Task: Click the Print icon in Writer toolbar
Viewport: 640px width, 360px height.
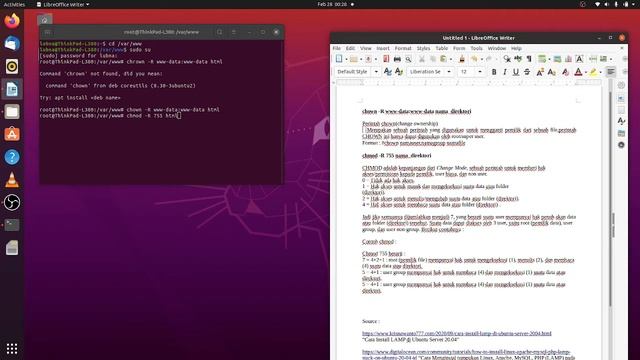Action: pyautogui.click(x=397, y=59)
